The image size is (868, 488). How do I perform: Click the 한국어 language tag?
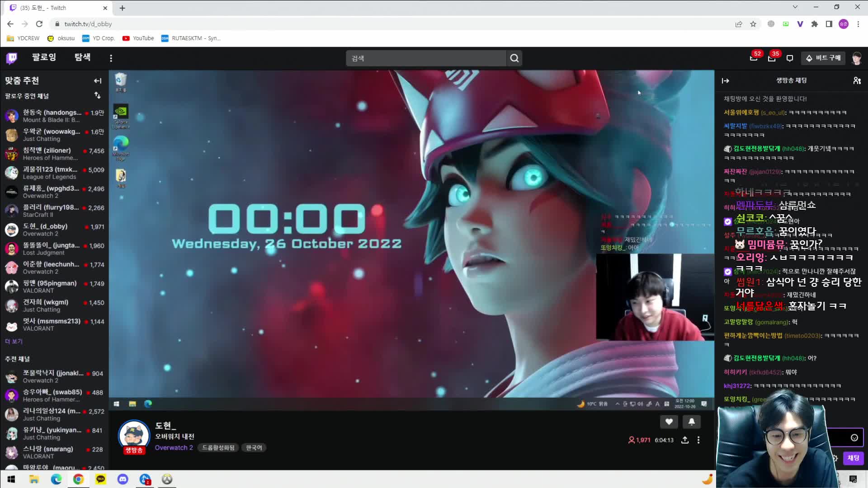tap(254, 447)
